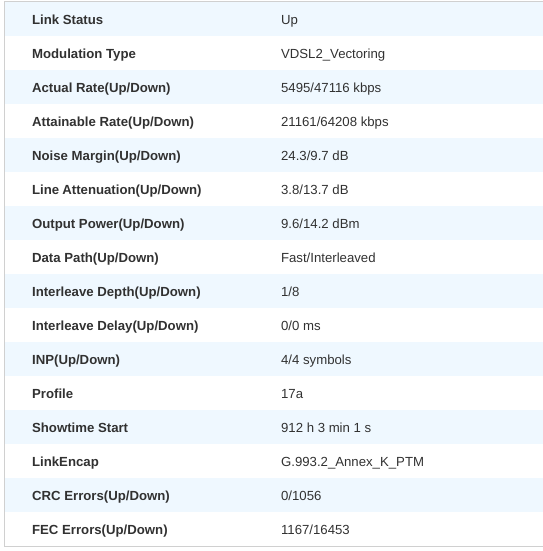Click the Profile 17a value

coord(292,394)
